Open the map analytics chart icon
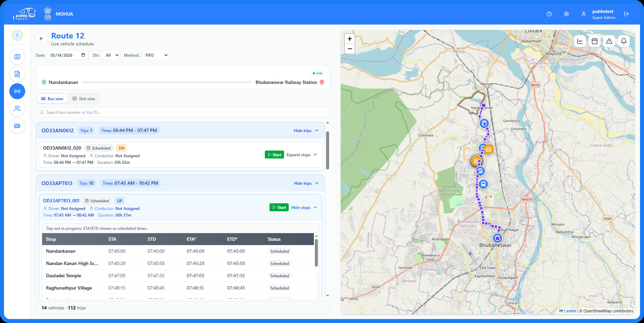This screenshot has width=644, height=323. [x=580, y=41]
